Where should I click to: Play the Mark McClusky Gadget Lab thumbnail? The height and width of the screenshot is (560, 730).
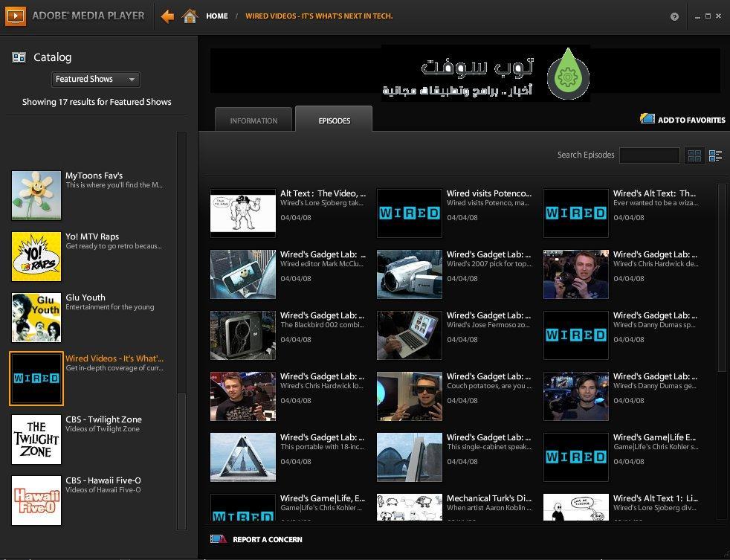tap(243, 274)
